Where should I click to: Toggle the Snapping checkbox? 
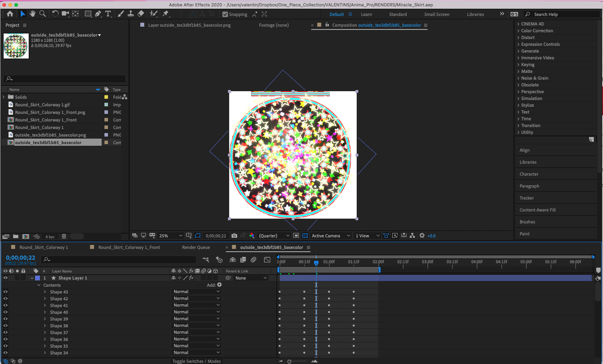click(225, 14)
